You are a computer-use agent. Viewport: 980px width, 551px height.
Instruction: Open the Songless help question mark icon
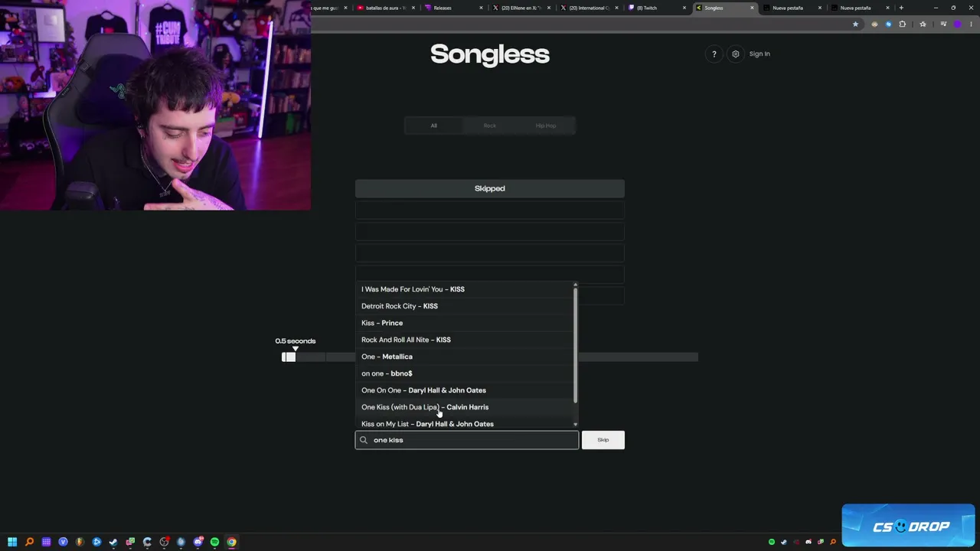tap(714, 54)
